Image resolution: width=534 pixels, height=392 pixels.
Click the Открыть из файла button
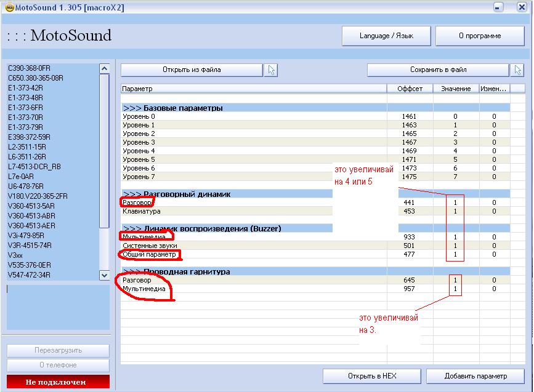point(192,70)
